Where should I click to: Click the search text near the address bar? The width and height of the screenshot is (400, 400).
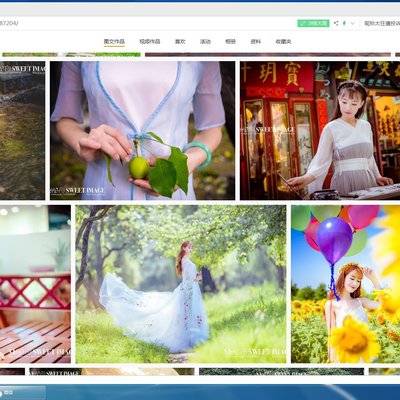382,23
